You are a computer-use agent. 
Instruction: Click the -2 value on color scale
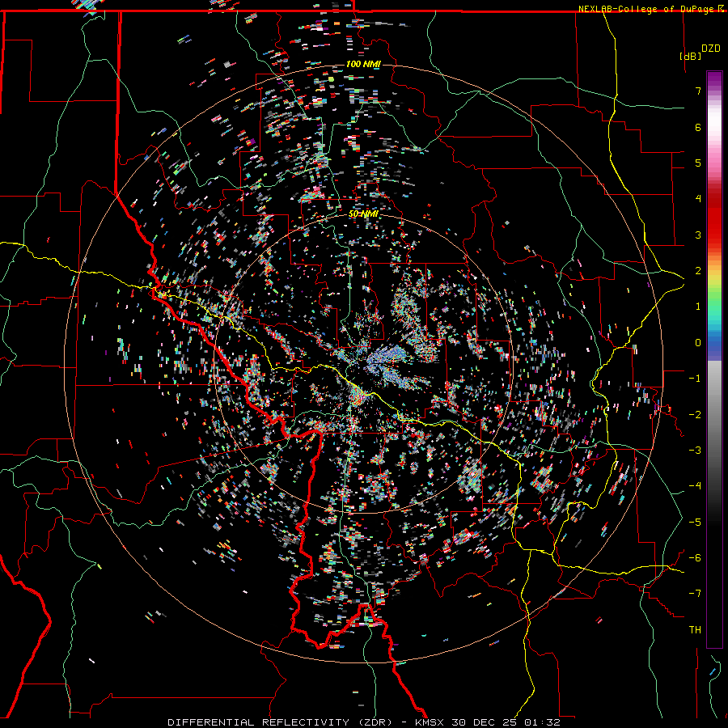695,415
